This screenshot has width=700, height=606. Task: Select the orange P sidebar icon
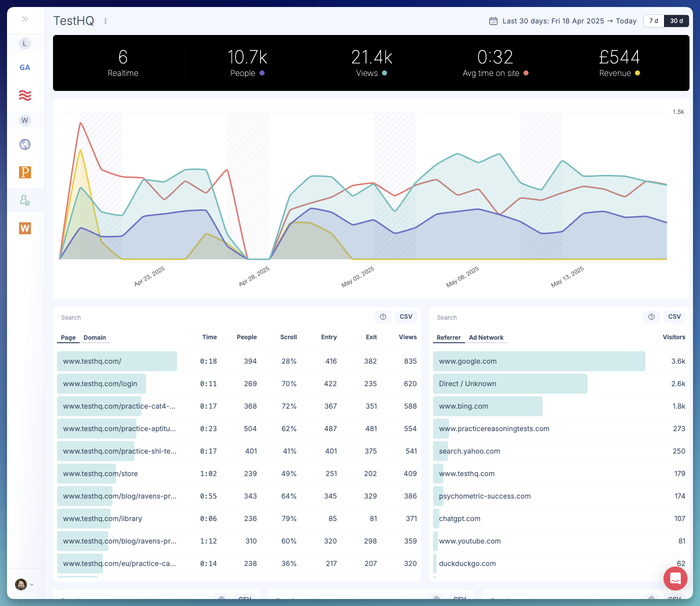tap(24, 172)
